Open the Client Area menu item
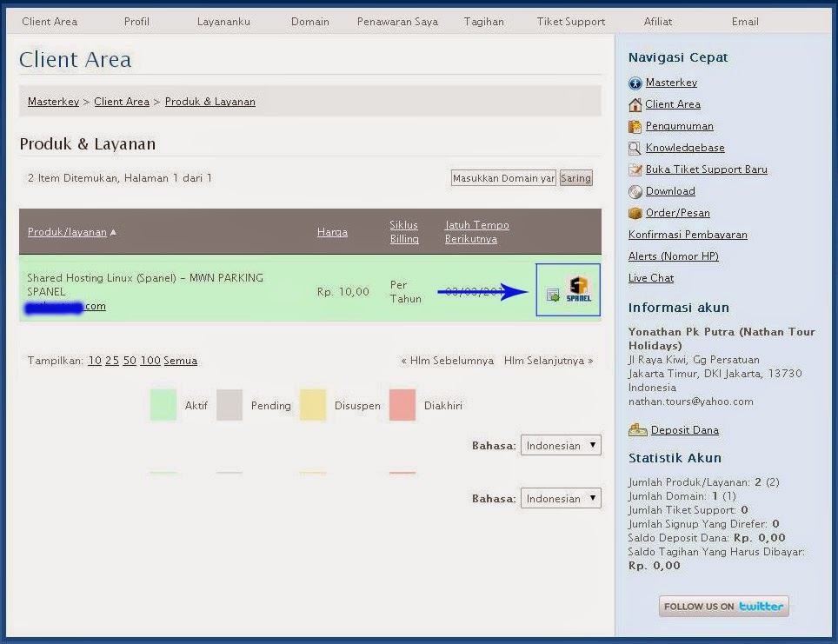Viewport: 838px width, 644px height. (x=50, y=22)
